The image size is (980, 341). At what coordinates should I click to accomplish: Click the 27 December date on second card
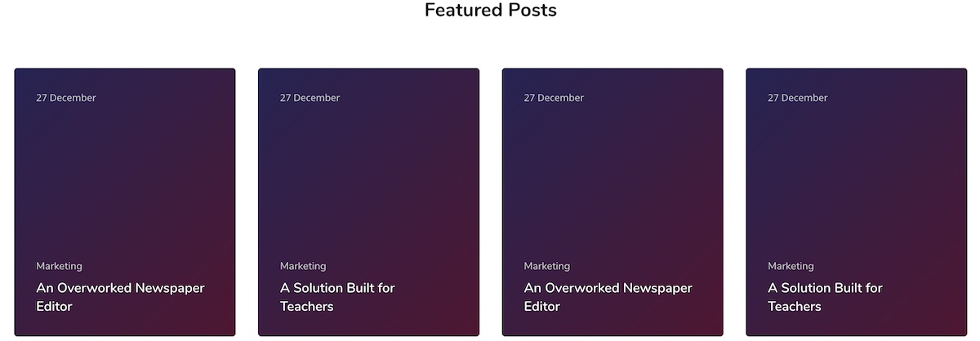(310, 98)
